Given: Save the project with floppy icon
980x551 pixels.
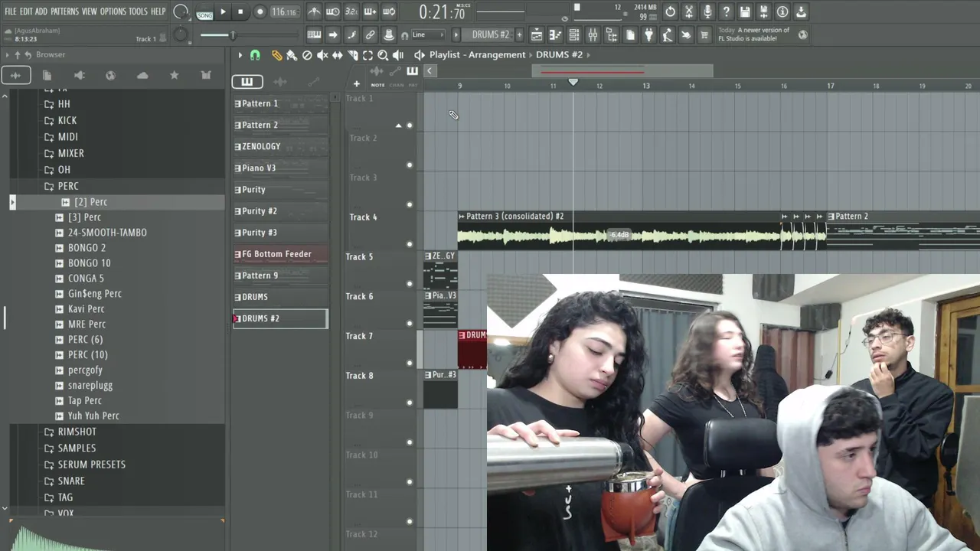Looking at the screenshot, I should (745, 11).
